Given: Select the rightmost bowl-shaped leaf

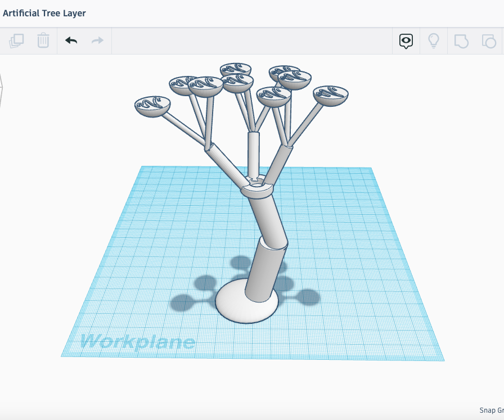Looking at the screenshot, I should (x=331, y=96).
